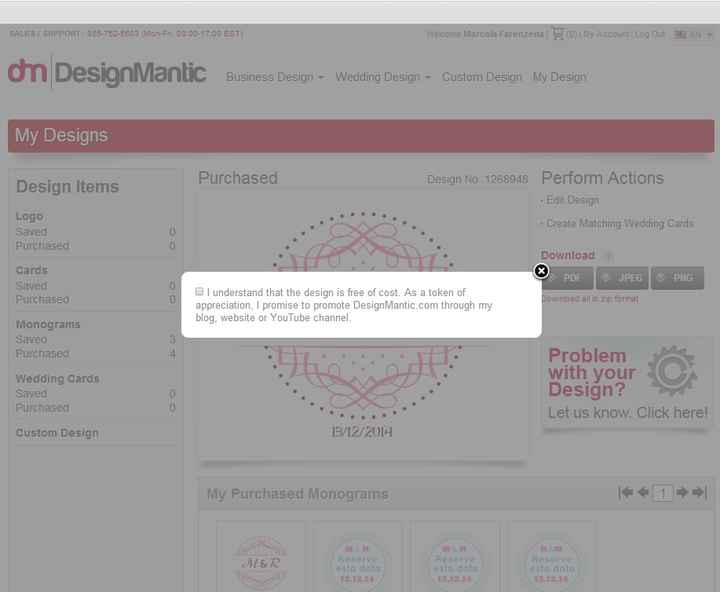Download the design as PDF
Screen dimensions: 720x592
[x=567, y=278]
